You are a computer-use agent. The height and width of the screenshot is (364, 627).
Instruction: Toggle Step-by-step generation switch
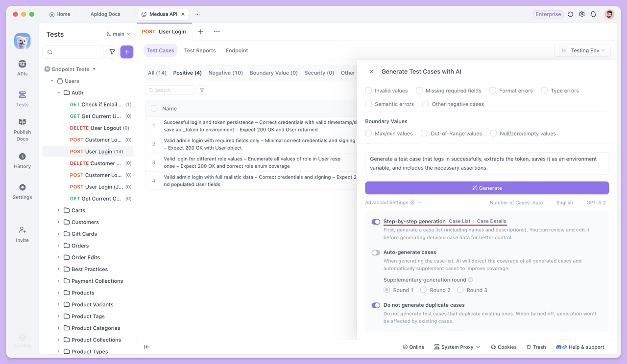coord(376,222)
